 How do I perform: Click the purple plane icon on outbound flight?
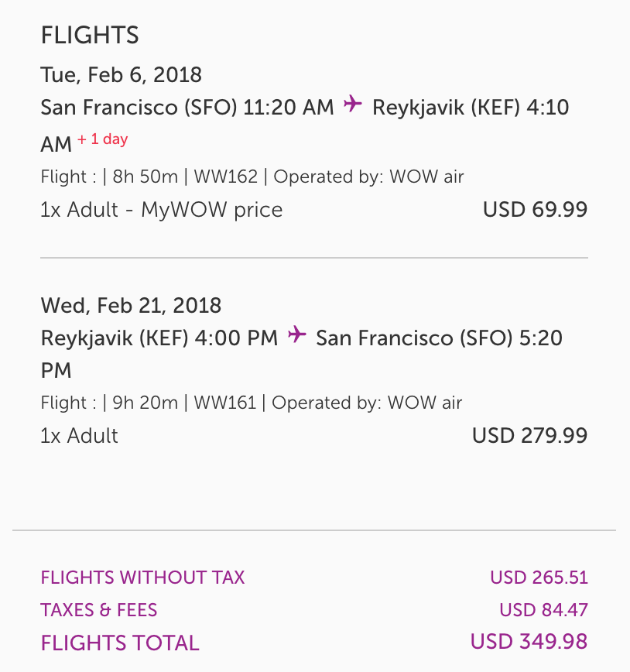coord(353,105)
